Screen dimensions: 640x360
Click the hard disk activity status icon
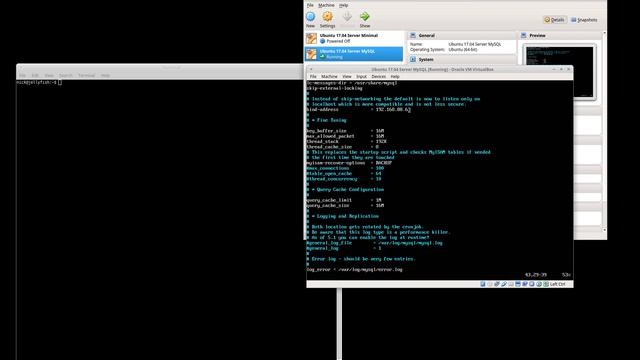482,284
